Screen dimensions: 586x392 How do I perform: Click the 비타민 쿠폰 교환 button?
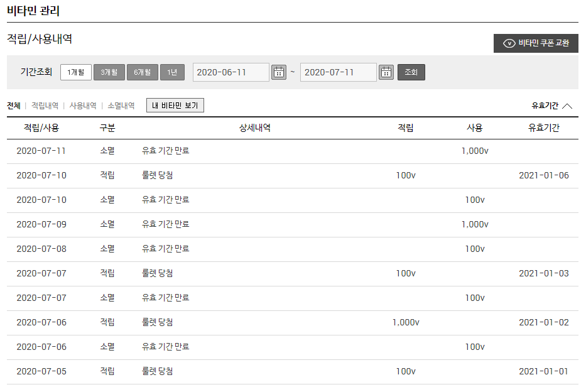point(536,43)
